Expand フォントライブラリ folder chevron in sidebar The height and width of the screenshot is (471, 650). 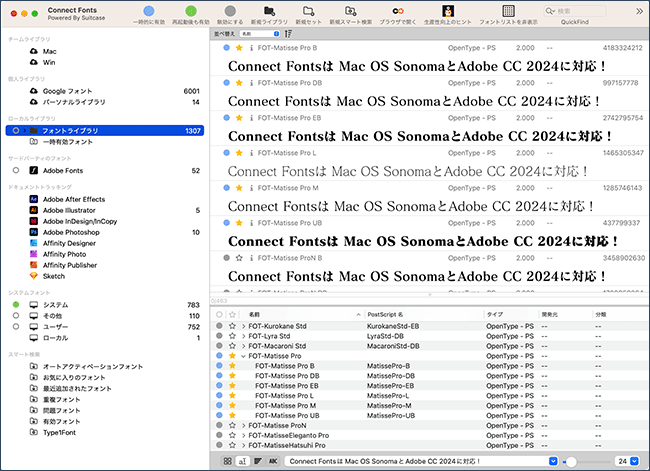(24, 131)
